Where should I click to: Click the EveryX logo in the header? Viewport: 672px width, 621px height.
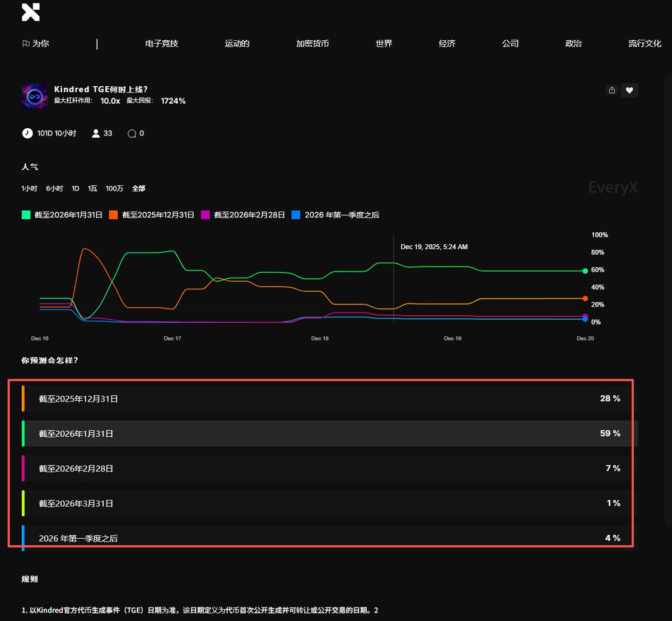[x=31, y=12]
